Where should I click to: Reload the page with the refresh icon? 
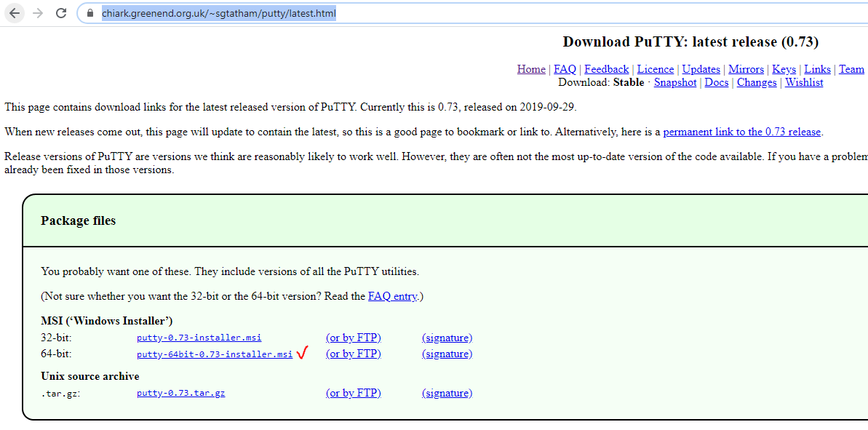click(61, 12)
